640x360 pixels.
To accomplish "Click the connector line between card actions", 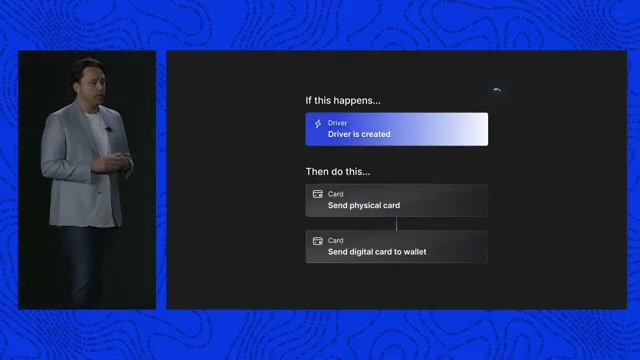I will click(396, 224).
